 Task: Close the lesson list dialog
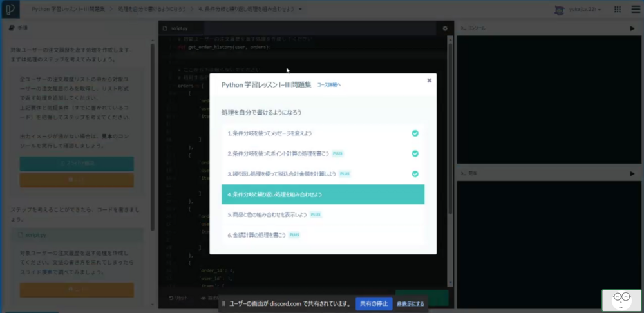429,81
